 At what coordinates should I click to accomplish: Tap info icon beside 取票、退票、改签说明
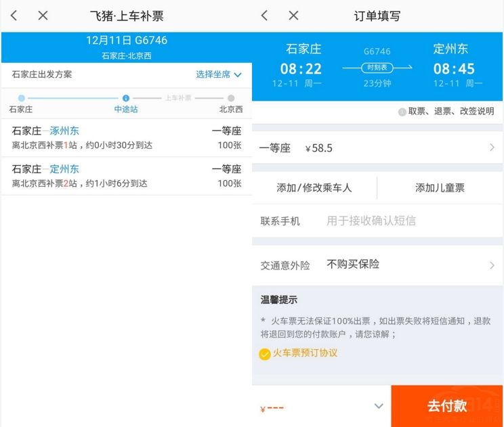pyautogui.click(x=402, y=112)
